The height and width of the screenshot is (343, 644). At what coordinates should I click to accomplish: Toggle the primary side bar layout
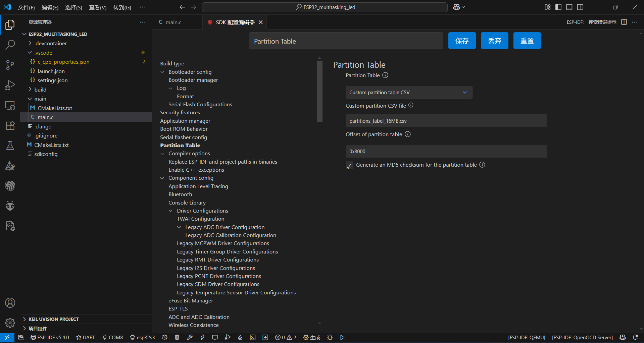click(558, 7)
